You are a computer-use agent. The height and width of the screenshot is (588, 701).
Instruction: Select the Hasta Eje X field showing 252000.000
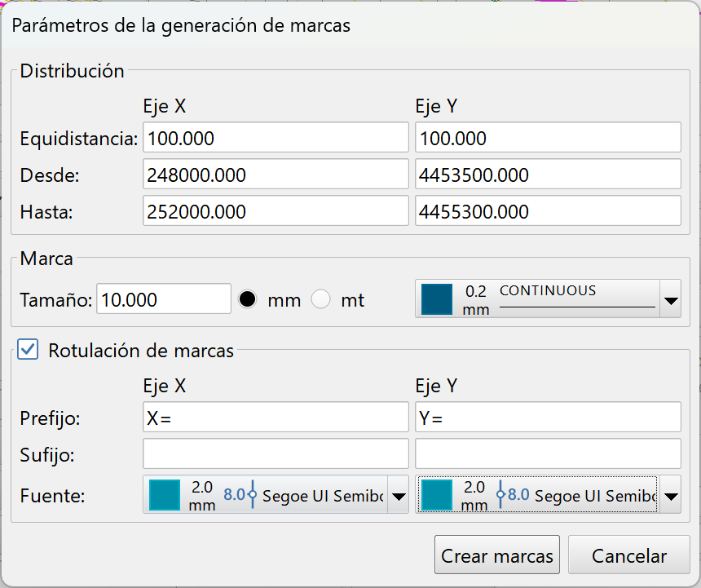coord(276,210)
